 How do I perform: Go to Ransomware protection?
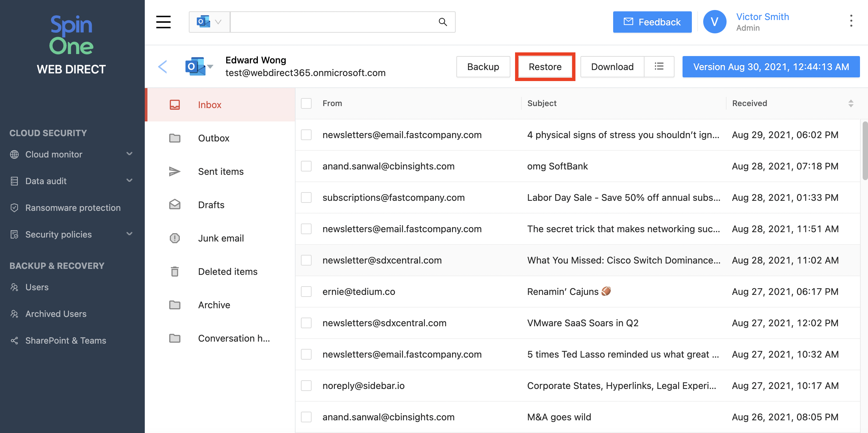pos(72,207)
